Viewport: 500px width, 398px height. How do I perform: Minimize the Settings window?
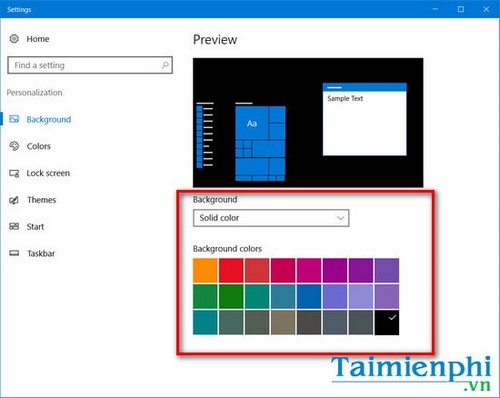[x=435, y=9]
